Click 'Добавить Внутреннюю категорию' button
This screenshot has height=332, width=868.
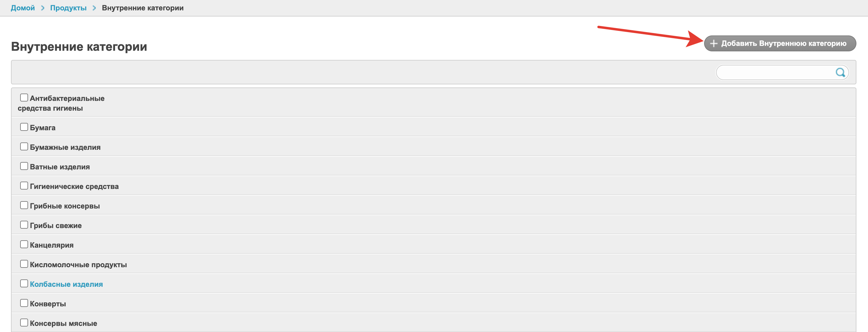780,43
